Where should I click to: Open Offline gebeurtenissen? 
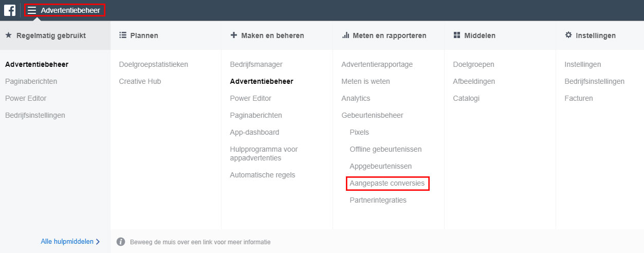point(386,149)
